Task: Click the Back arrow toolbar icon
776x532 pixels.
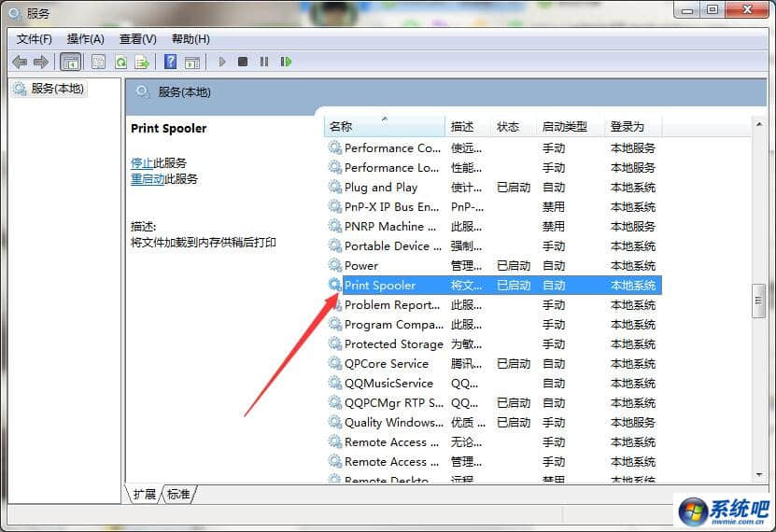Action: pos(20,62)
